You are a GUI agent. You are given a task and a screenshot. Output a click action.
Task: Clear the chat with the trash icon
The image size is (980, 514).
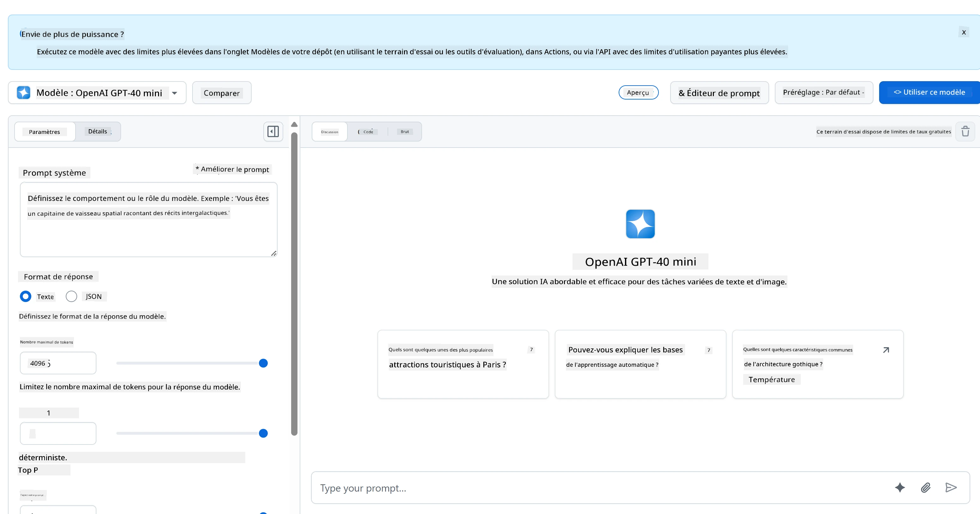[965, 131]
